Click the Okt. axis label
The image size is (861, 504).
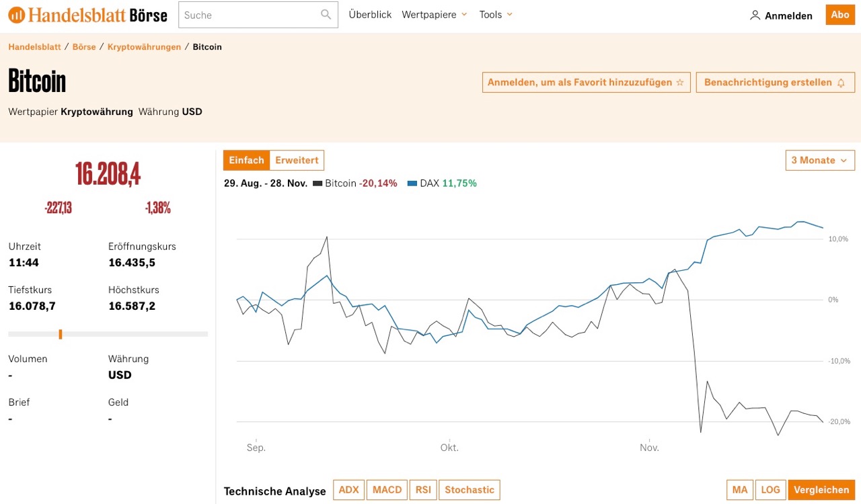click(449, 448)
